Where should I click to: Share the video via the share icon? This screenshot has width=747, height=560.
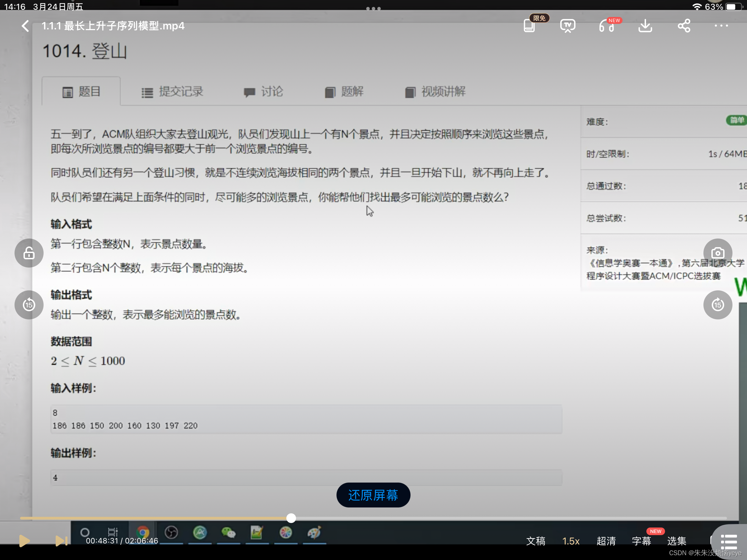click(684, 26)
